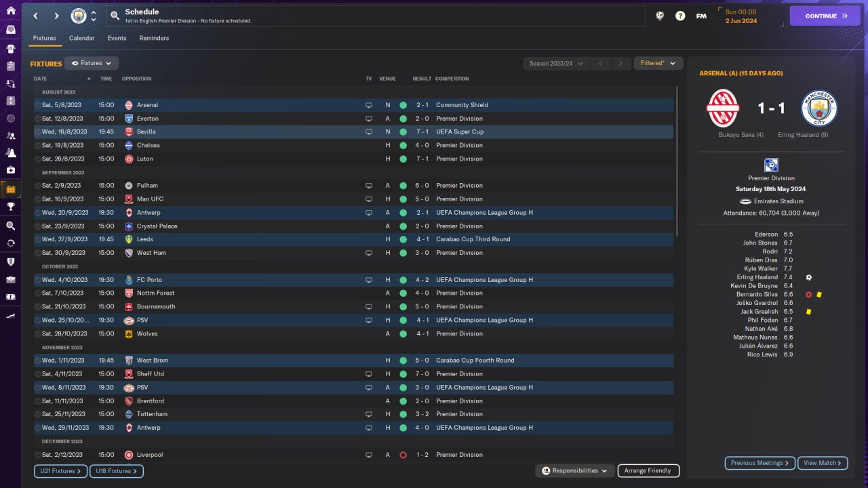Open the Medical Centre icon in sidebar

coord(10,170)
